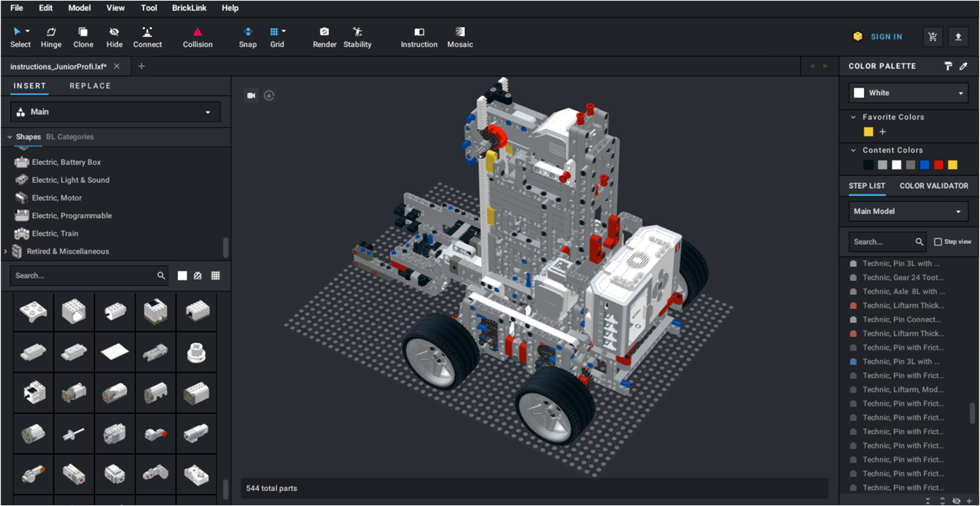This screenshot has width=980, height=506.
Task: Click the magnifier in the step list search
Action: pyautogui.click(x=920, y=242)
